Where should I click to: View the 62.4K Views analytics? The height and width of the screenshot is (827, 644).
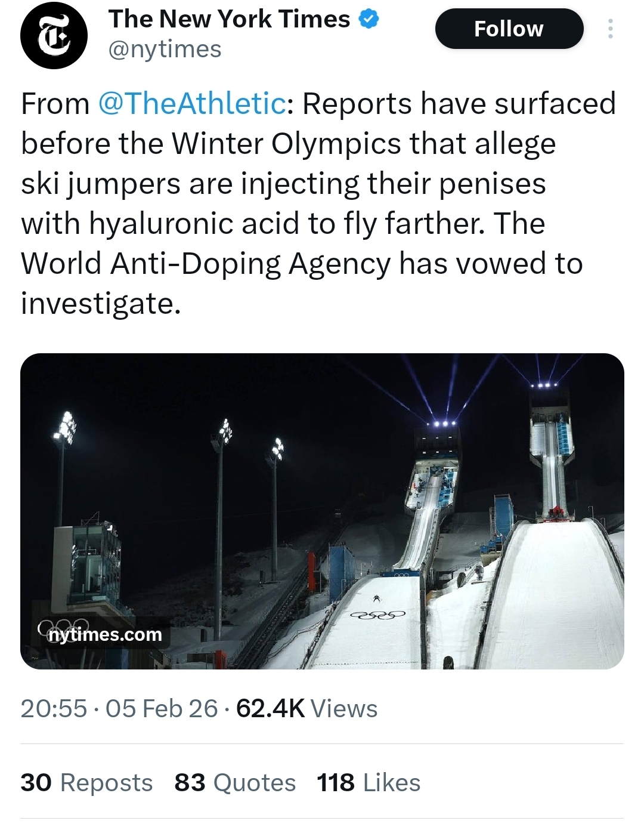tap(306, 709)
